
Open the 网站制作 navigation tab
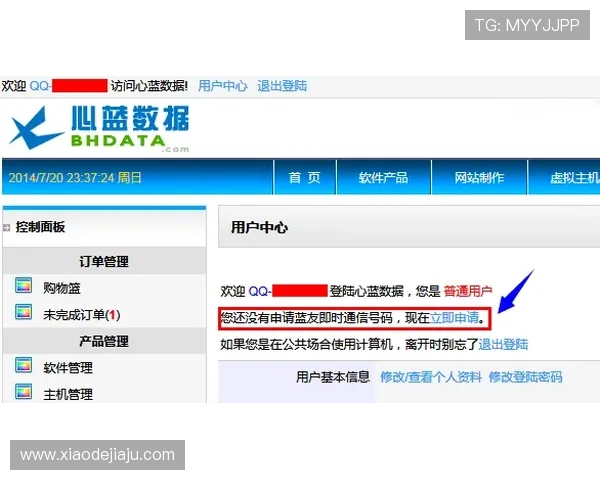479,178
